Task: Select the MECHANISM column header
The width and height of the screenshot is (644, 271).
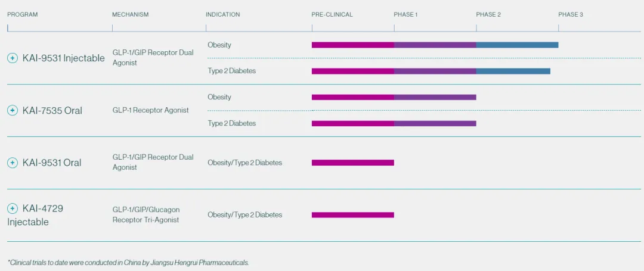Action: coord(131,14)
